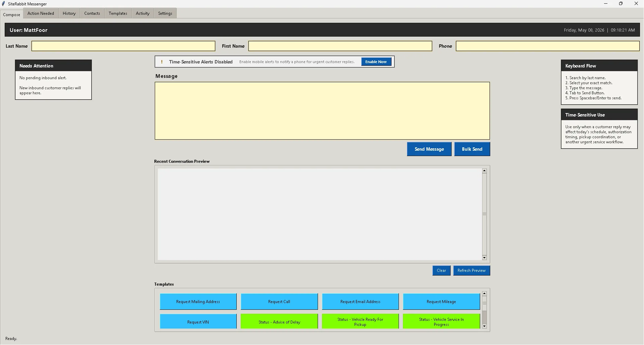Viewport: 644px width, 345px height.
Task: Click the "Ready." status bar text
Action: (x=11, y=339)
